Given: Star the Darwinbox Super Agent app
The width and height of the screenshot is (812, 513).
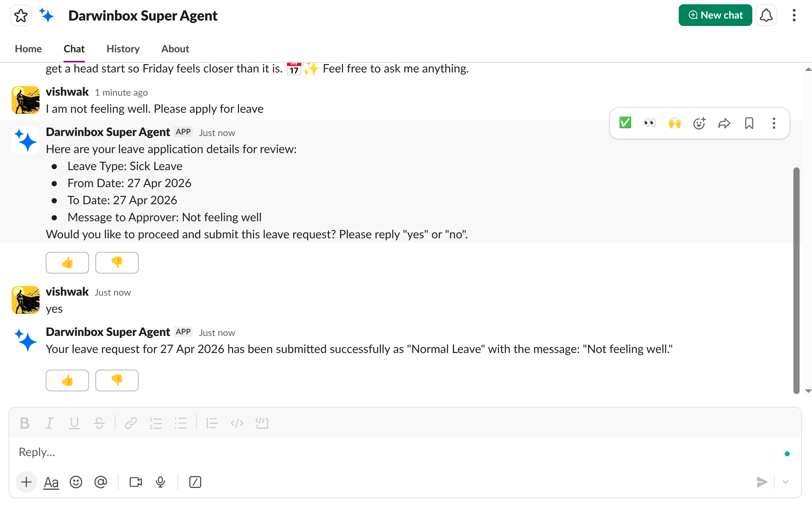Looking at the screenshot, I should [x=21, y=15].
